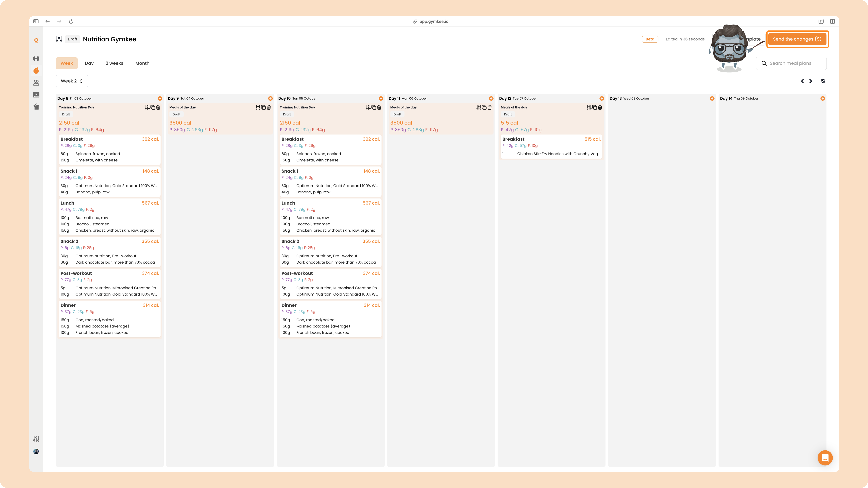Image resolution: width=868 pixels, height=488 pixels.
Task: Open the gift rewards icon in sidebar
Action: [x=36, y=107]
